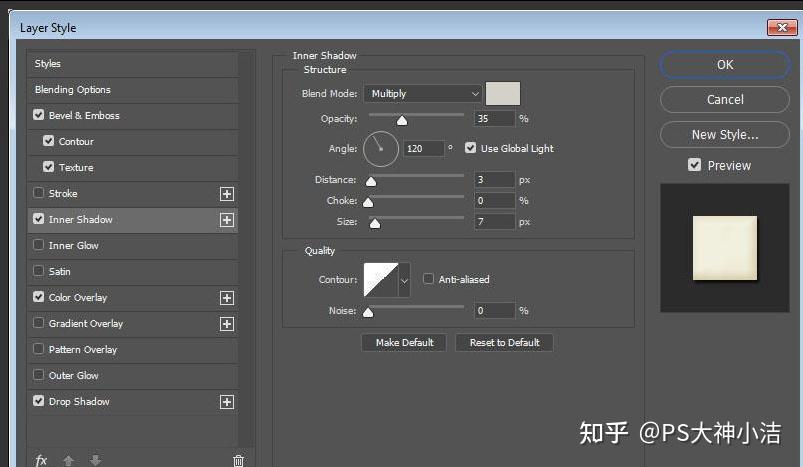
Task: Click plus icon beside Drop Shadow
Action: [227, 402]
